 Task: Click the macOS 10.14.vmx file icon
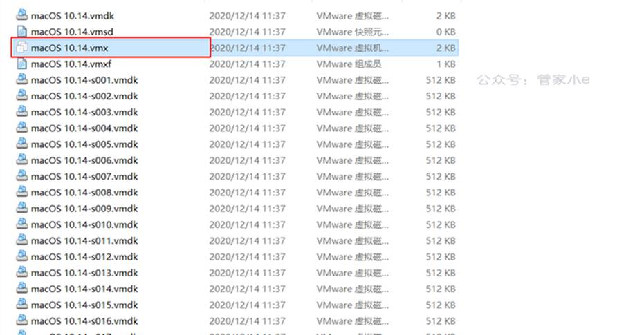pos(21,47)
